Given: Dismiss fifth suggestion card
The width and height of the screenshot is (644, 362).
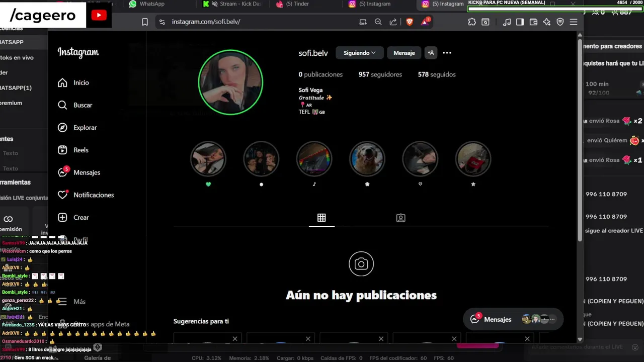Looking at the screenshot, I should click(x=527, y=339).
